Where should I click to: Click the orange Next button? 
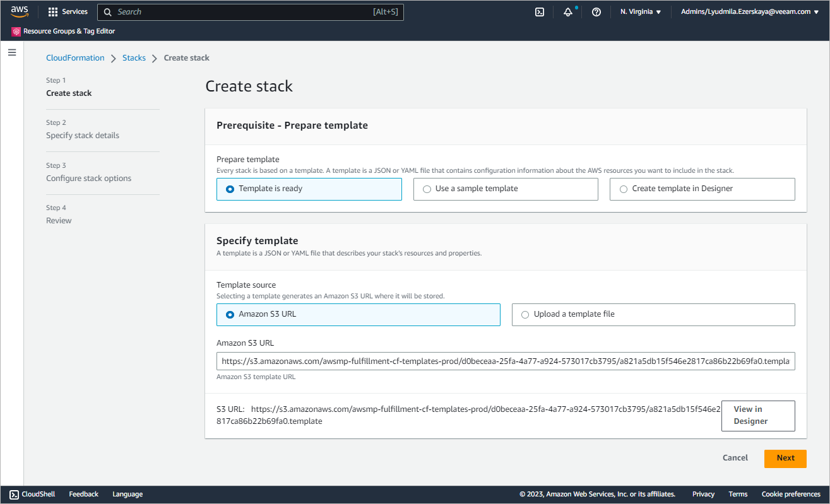(x=785, y=458)
